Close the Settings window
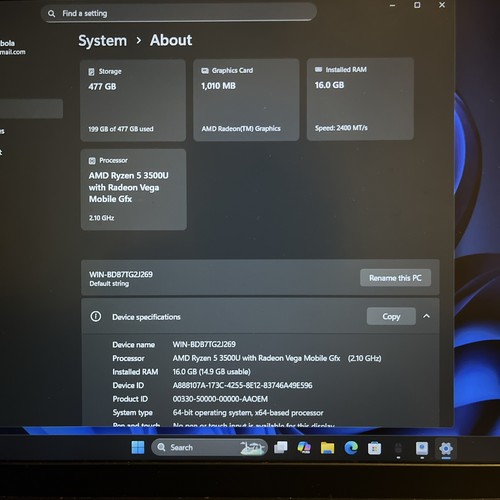500x500 pixels. pyautogui.click(x=442, y=5)
